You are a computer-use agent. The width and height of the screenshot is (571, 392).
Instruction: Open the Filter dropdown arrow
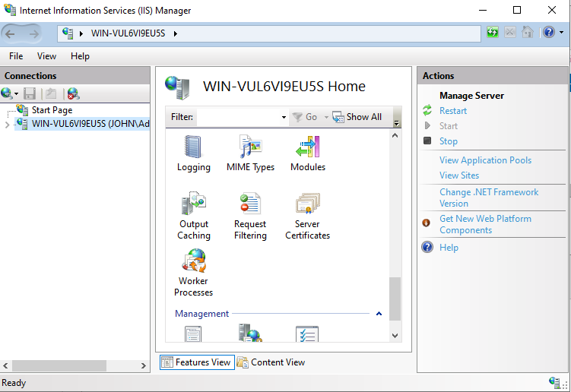coord(284,118)
